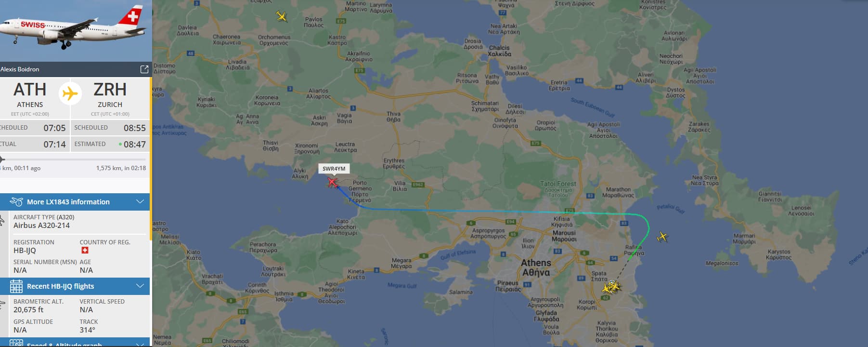The image size is (868, 347).
Task: Click the red SWR4YM aircraft icon
Action: click(332, 182)
